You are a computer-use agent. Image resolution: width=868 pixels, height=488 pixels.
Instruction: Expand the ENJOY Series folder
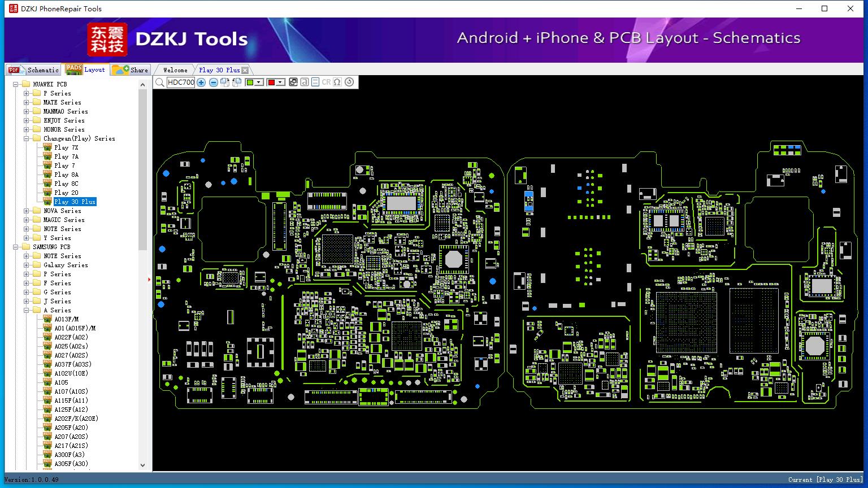(27, 120)
